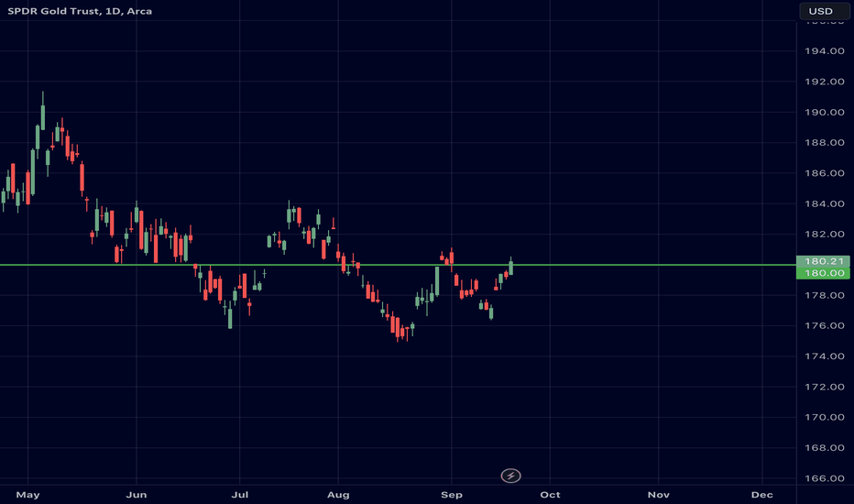The image size is (854, 504).
Task: Click the Aug label on time axis
Action: [x=338, y=495]
